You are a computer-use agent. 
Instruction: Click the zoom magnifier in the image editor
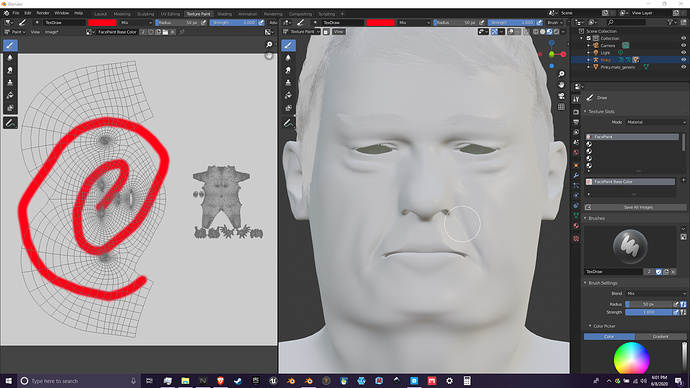(x=269, y=44)
